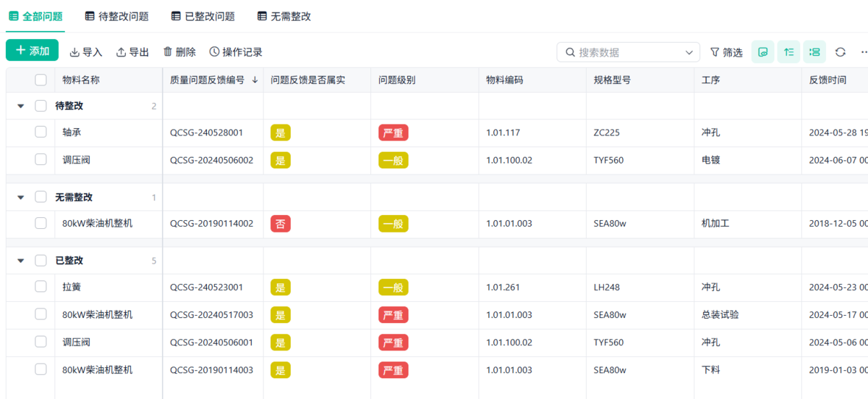Screen dimensions: 868x399
Task: Open the 无需整改 tab
Action: [x=284, y=16]
